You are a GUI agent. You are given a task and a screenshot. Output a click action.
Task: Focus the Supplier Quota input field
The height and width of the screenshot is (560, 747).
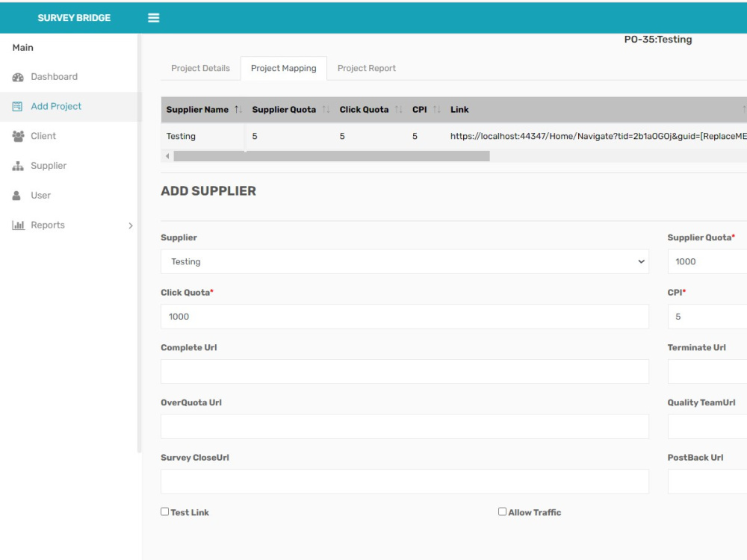pyautogui.click(x=707, y=261)
